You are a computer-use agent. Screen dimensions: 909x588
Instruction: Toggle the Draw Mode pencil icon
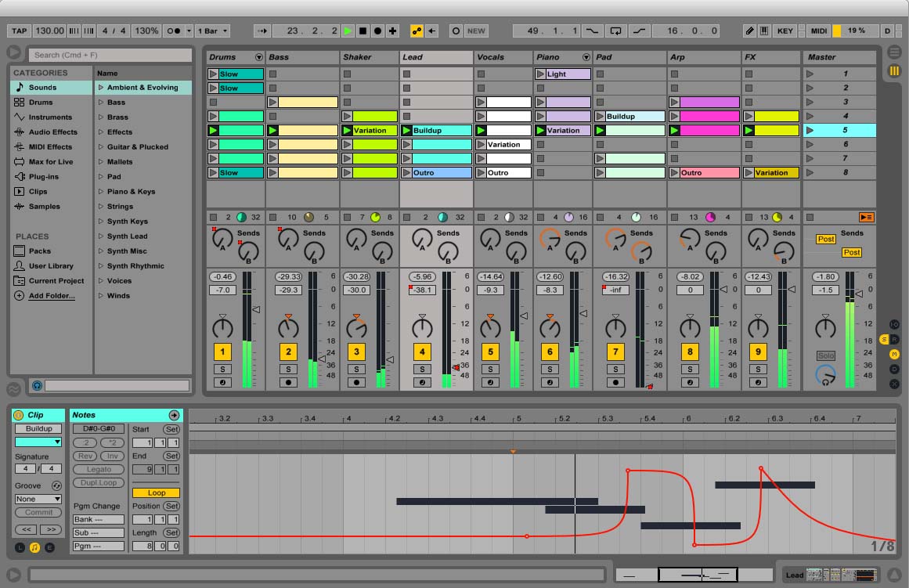click(749, 31)
